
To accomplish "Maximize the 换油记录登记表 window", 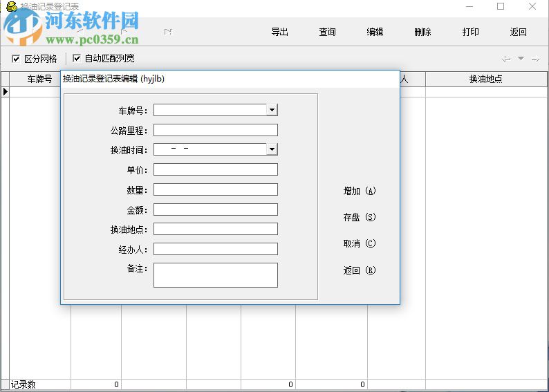I will tap(501, 6).
